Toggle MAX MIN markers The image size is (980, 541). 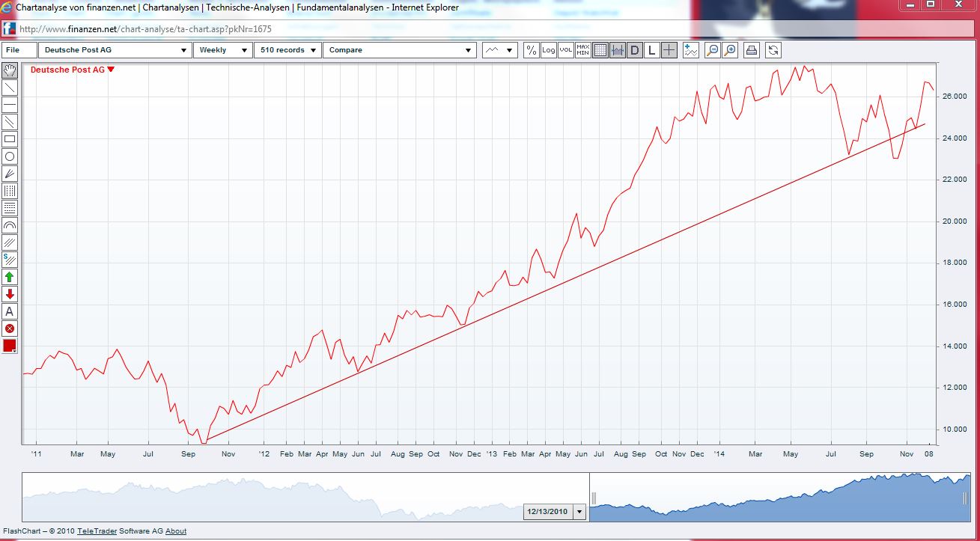coord(582,50)
